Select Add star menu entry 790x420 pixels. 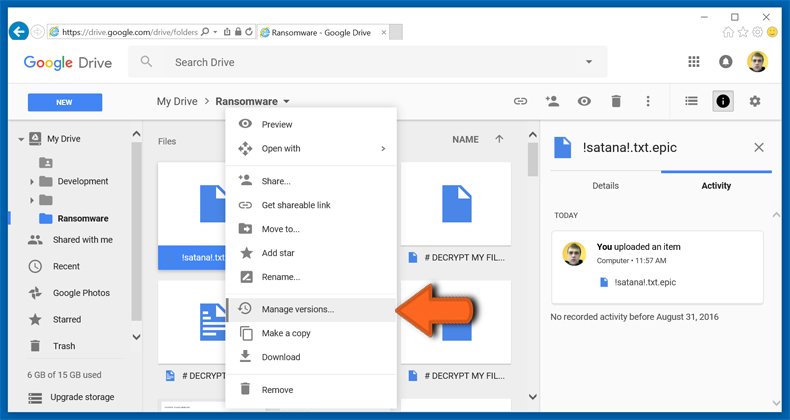[311, 253]
